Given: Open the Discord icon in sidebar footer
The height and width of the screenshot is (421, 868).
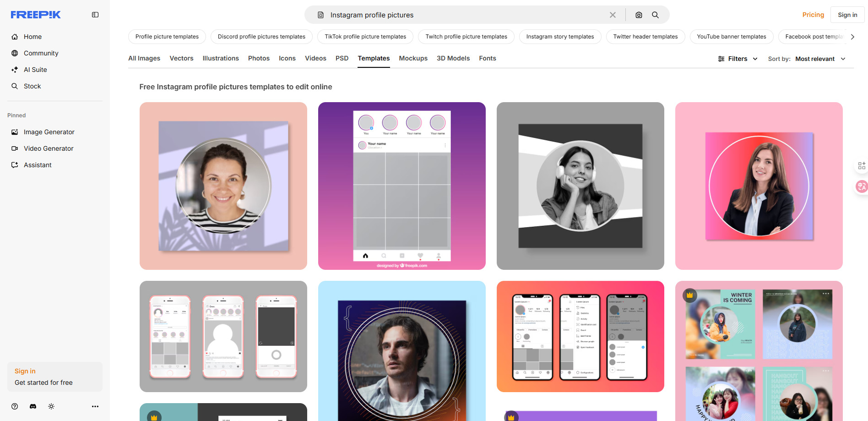Looking at the screenshot, I should pyautogui.click(x=33, y=406).
